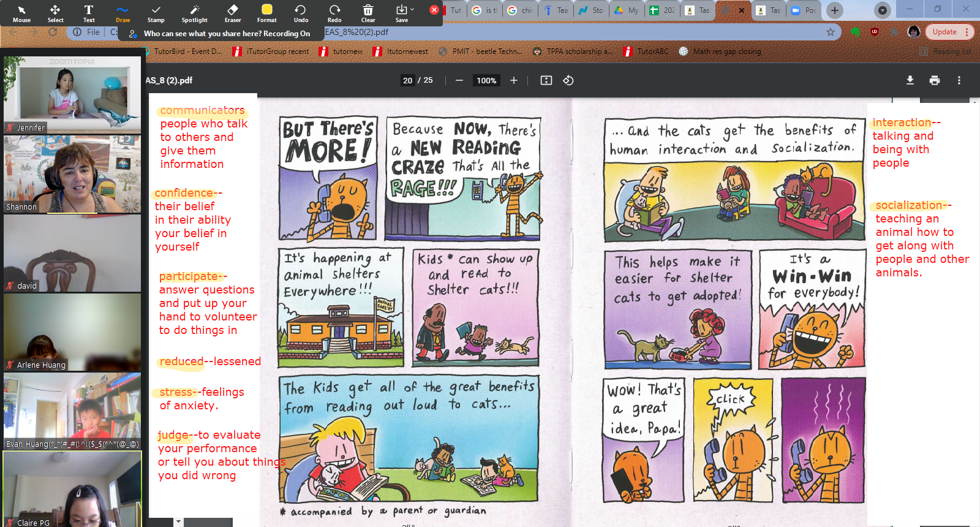Zoom in the PDF with plus
This screenshot has height=527, width=980.
(x=514, y=80)
